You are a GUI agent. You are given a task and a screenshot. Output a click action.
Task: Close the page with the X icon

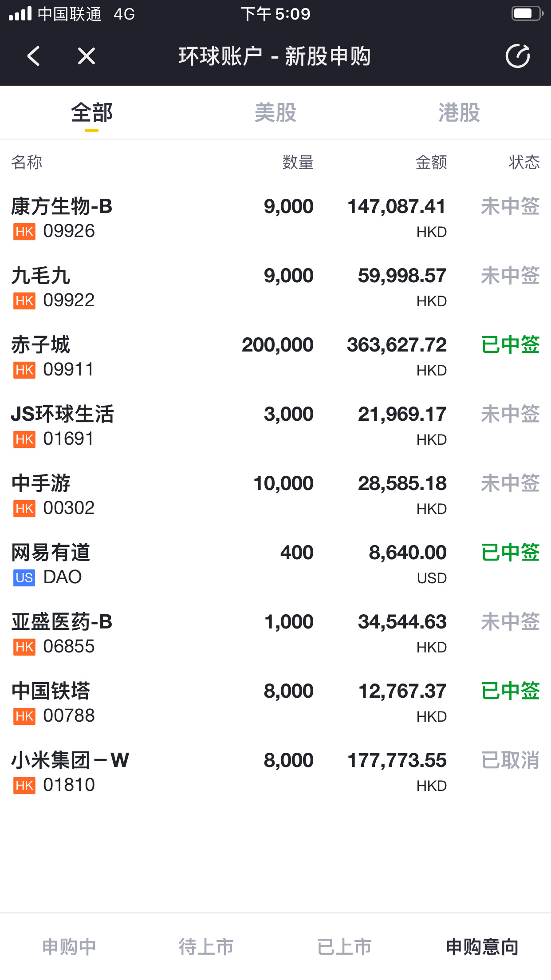[x=87, y=56]
